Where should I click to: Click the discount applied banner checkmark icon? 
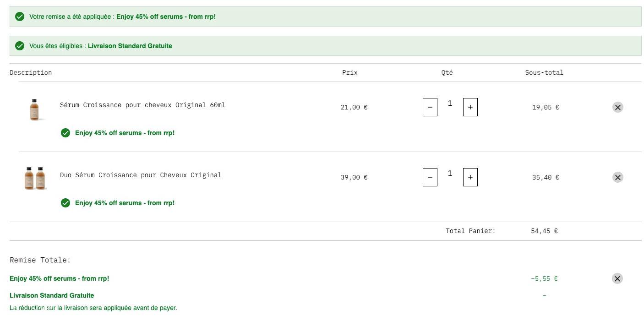point(20,16)
